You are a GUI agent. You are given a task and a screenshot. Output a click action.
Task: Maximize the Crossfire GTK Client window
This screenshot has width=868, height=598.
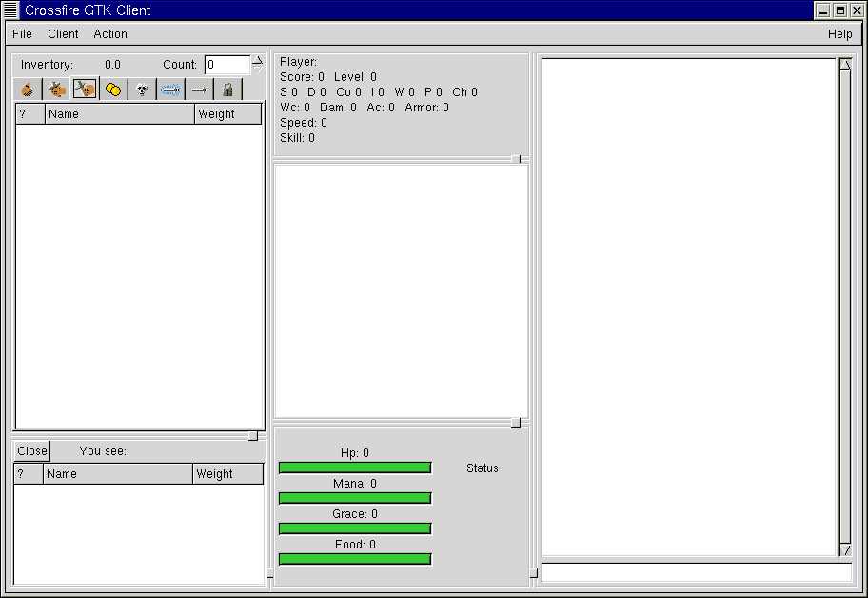click(839, 10)
